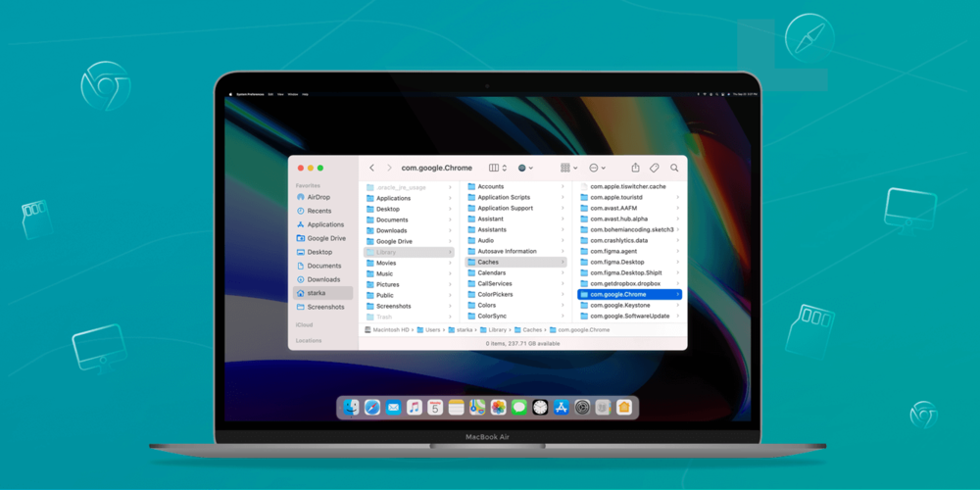Open Music from the Dock
The image size is (980, 490).
(x=415, y=408)
